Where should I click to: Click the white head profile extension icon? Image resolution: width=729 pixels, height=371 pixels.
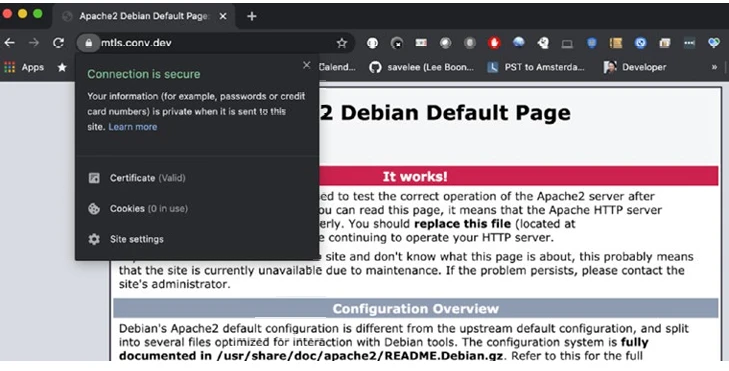543,43
